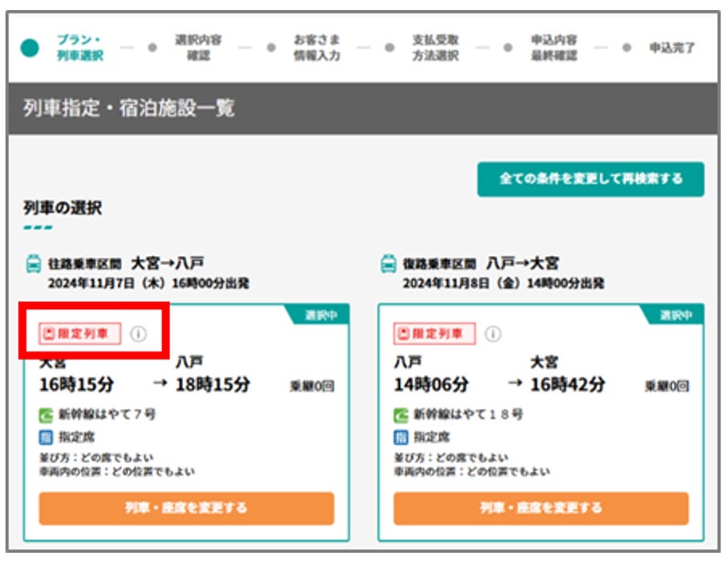Click the active プラン・列車選択 step circle
The height and width of the screenshot is (561, 728).
tap(29, 48)
